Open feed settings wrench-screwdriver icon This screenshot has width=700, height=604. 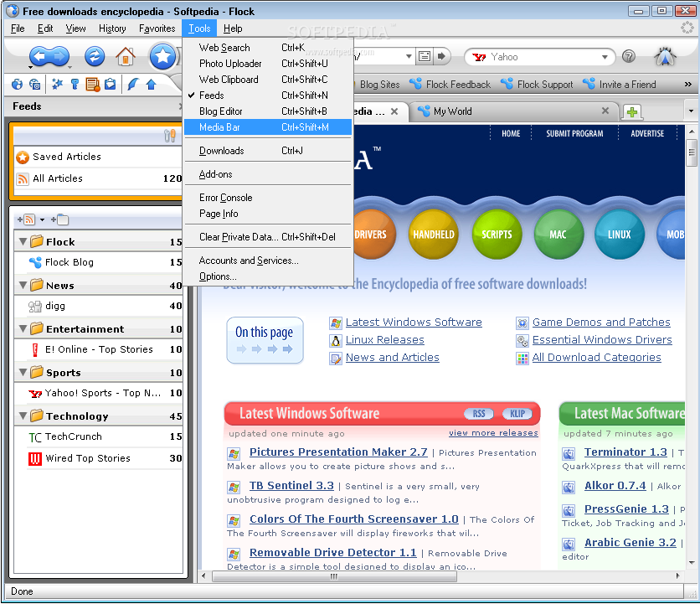pos(170,136)
